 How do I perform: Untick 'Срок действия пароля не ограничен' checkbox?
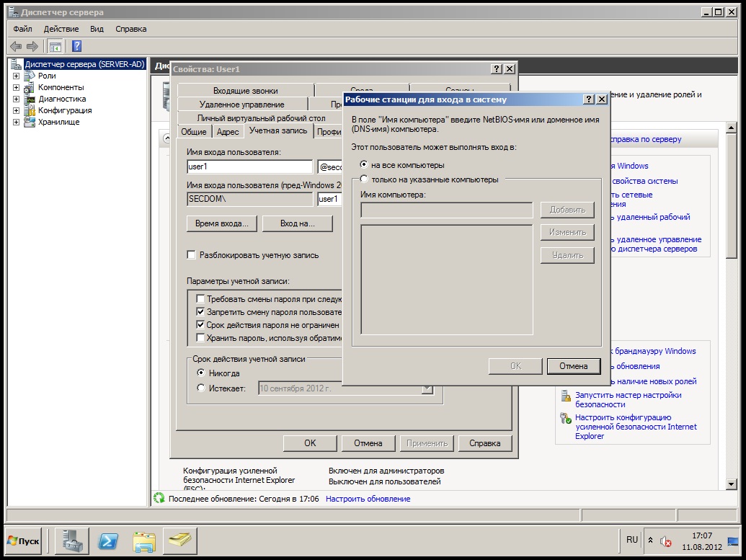click(x=200, y=325)
